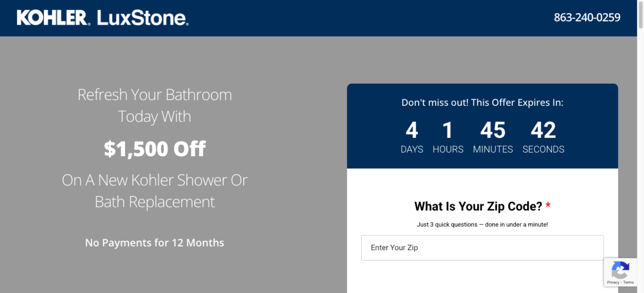Click the "Just 3 quick questions" helper text
This screenshot has width=644, height=293.
(482, 225)
